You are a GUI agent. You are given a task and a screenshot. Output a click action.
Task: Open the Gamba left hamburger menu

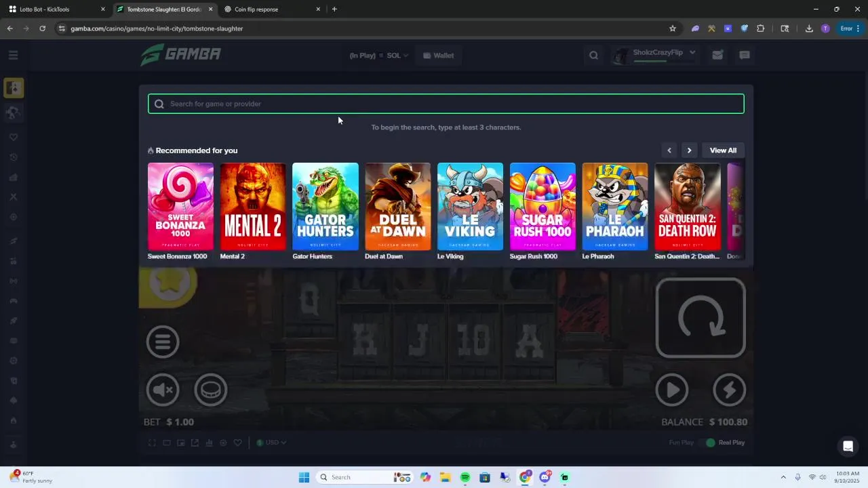[x=14, y=55]
